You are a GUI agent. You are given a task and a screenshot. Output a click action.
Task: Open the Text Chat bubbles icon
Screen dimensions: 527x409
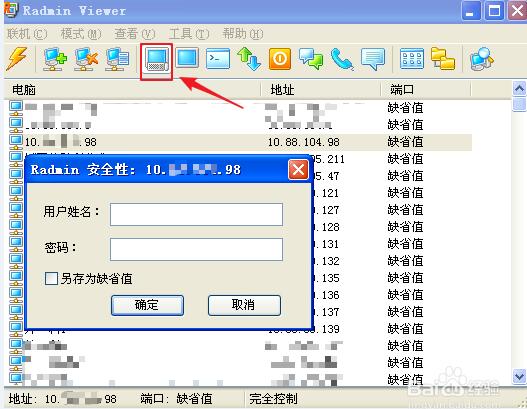point(311,59)
